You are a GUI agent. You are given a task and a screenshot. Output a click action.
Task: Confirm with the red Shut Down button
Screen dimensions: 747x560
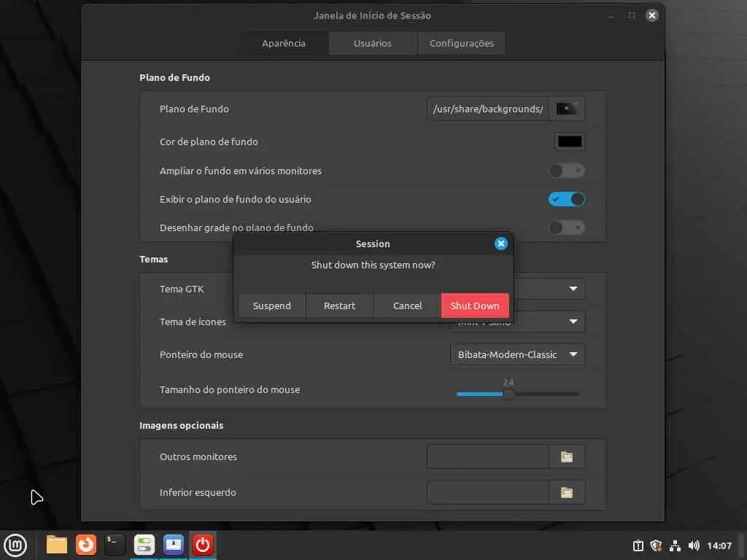click(475, 306)
